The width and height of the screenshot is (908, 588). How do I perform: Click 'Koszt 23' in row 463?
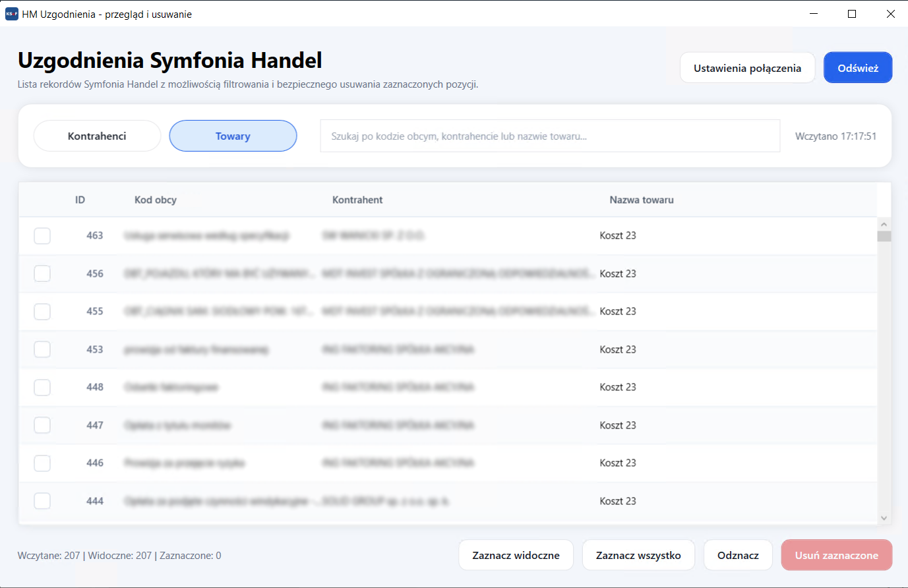[618, 235]
